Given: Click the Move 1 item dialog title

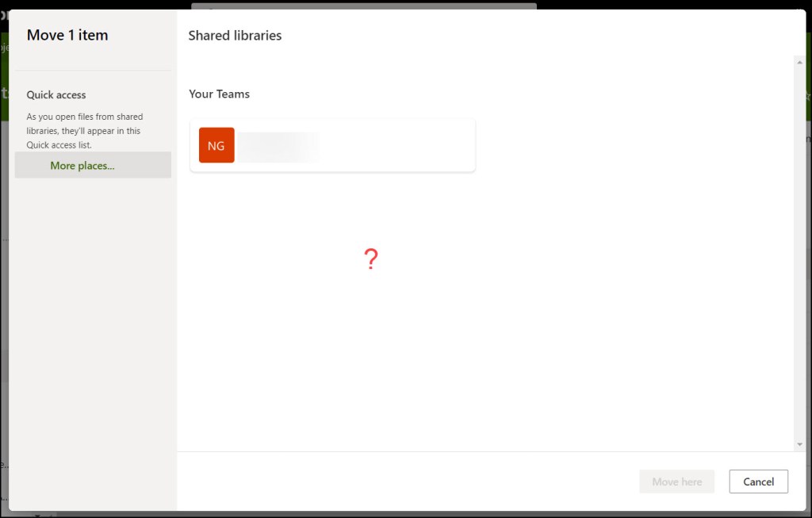Looking at the screenshot, I should pos(67,36).
